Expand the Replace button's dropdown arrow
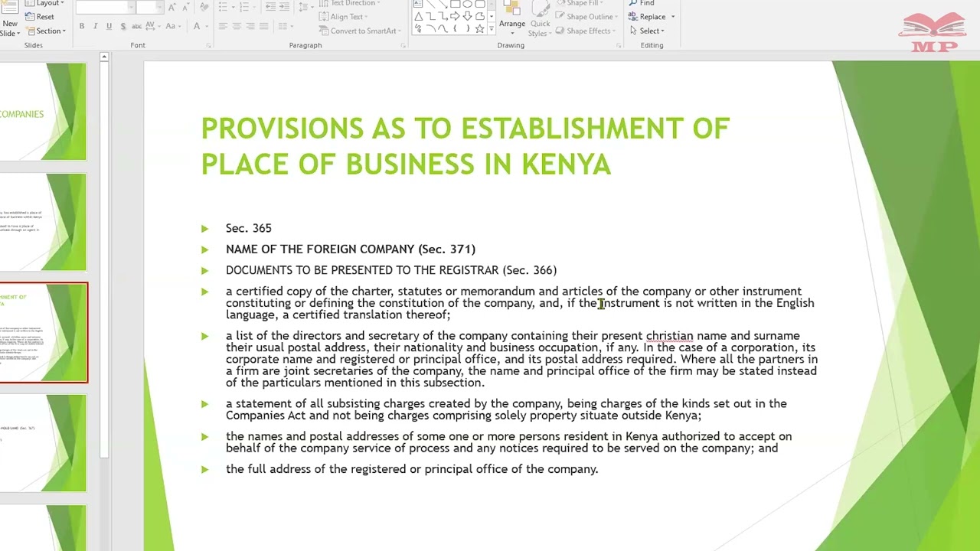980x551 pixels. pyautogui.click(x=673, y=17)
